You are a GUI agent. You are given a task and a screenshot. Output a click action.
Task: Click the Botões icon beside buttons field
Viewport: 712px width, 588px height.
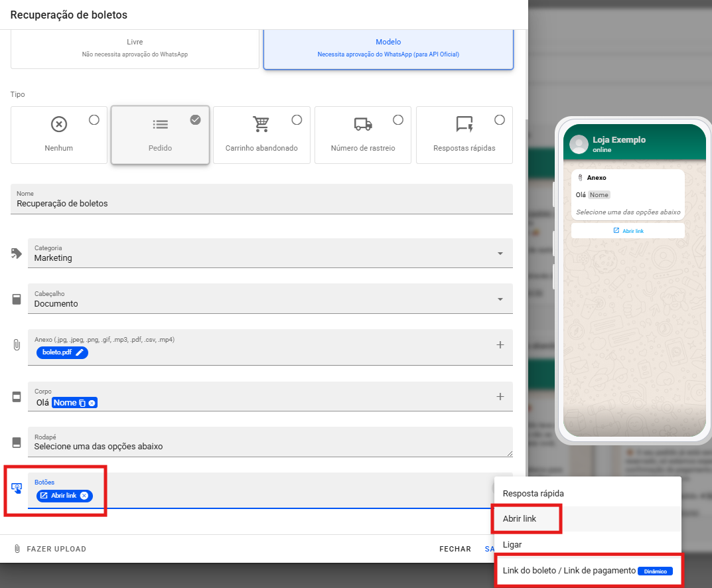point(17,488)
